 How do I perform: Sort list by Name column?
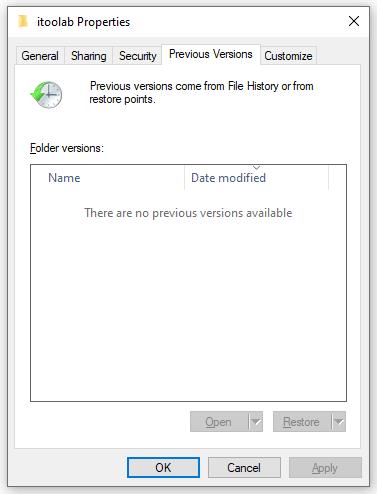107,178
